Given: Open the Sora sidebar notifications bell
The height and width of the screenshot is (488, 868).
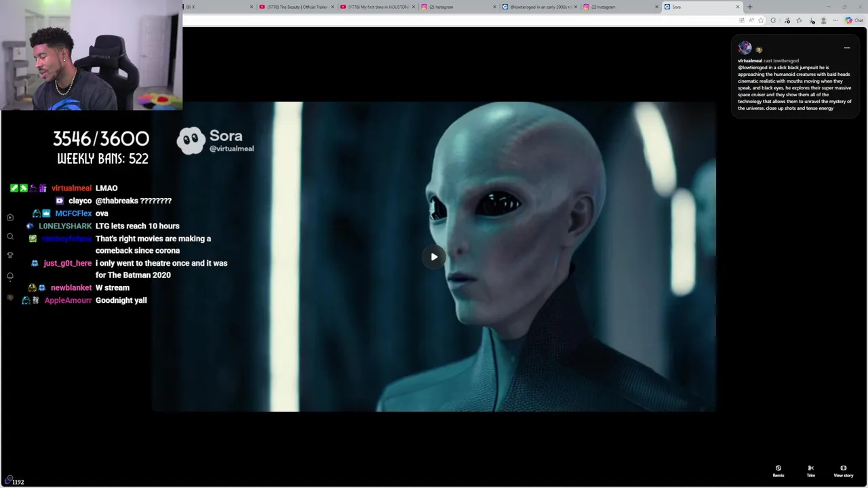Looking at the screenshot, I should (10, 277).
